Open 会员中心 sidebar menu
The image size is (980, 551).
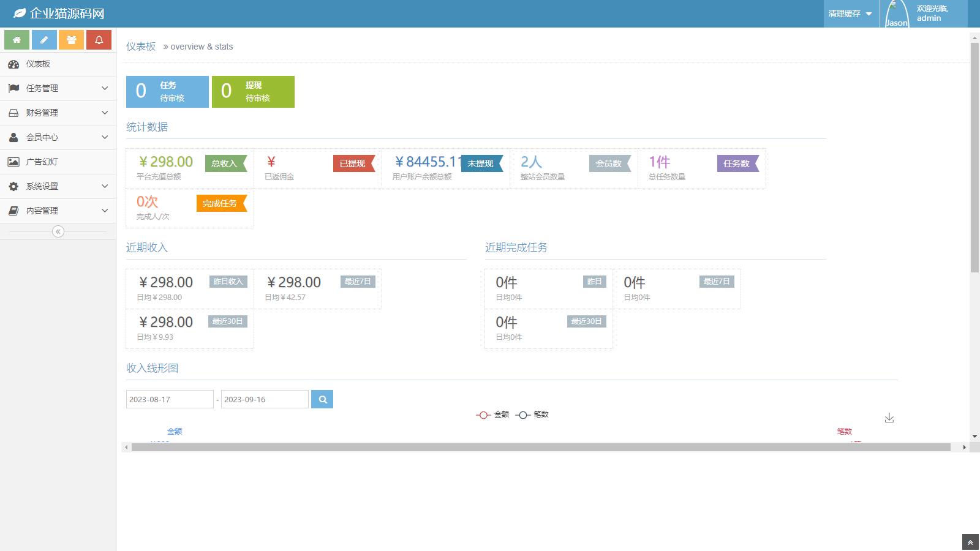58,138
